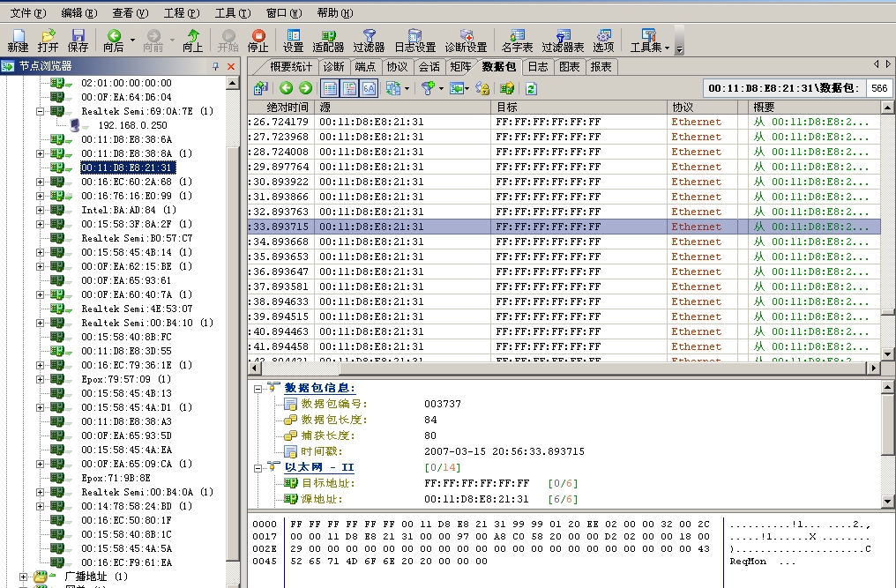Open the 工程(P) menu

(181, 13)
